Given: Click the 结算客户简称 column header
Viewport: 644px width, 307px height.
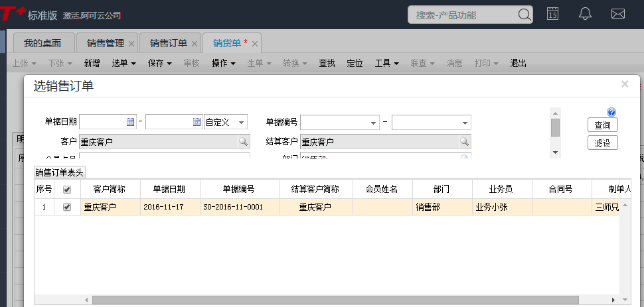Looking at the screenshot, I should (x=316, y=189).
